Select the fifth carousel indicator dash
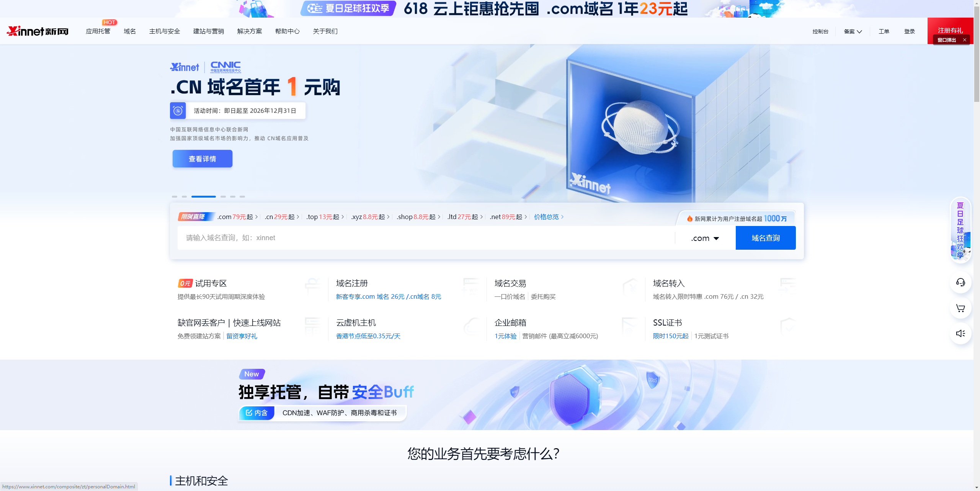 coord(233,196)
